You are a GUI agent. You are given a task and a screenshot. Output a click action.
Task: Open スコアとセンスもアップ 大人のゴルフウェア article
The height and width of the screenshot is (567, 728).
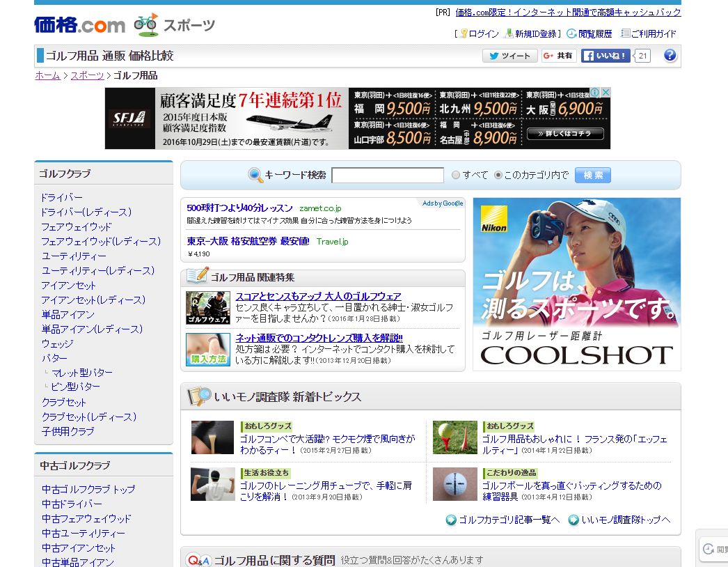pos(318,296)
